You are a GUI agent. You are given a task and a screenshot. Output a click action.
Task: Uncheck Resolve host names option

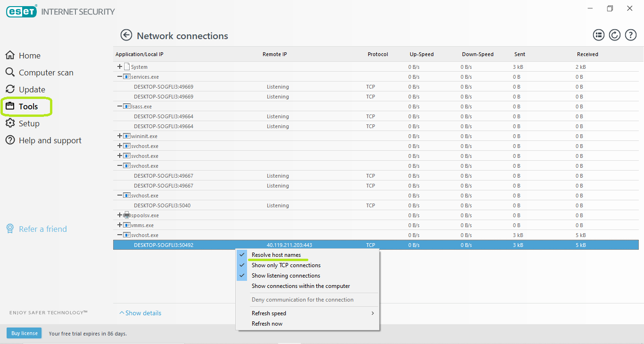[276, 255]
